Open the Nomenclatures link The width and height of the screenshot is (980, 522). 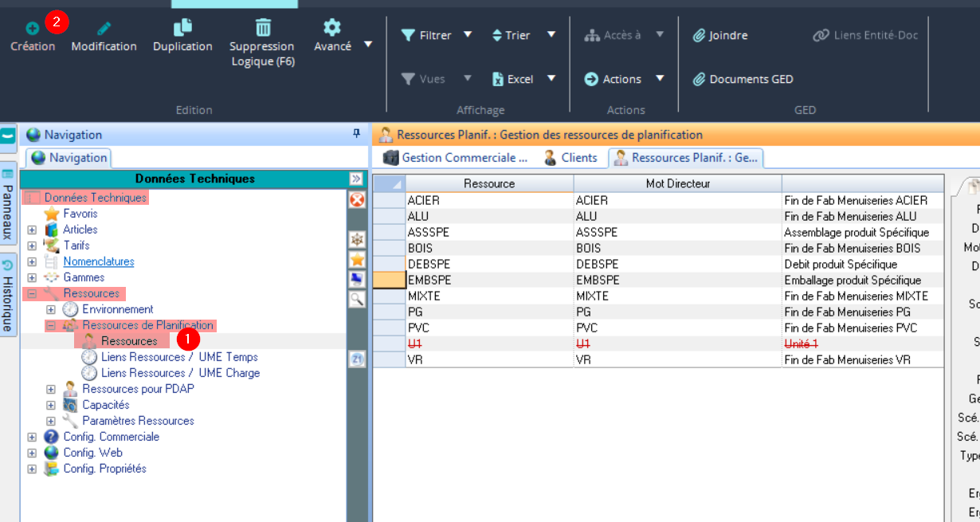pyautogui.click(x=99, y=261)
